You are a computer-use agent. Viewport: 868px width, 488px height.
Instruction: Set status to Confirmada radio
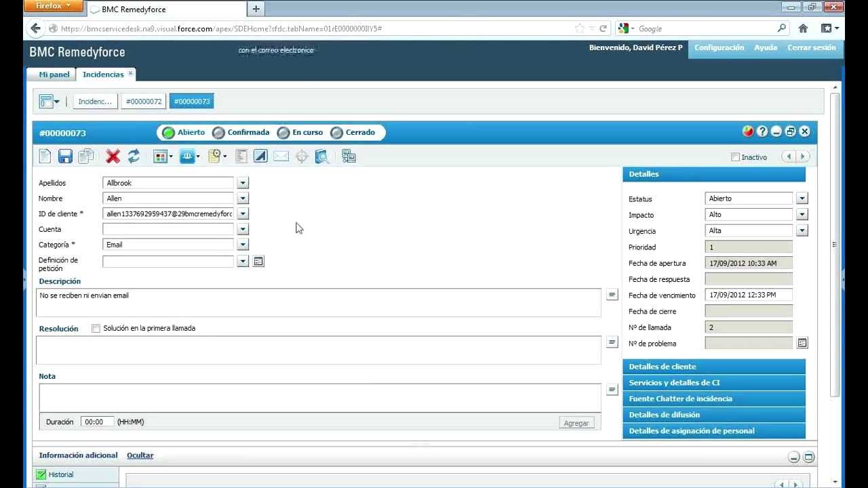[218, 133]
